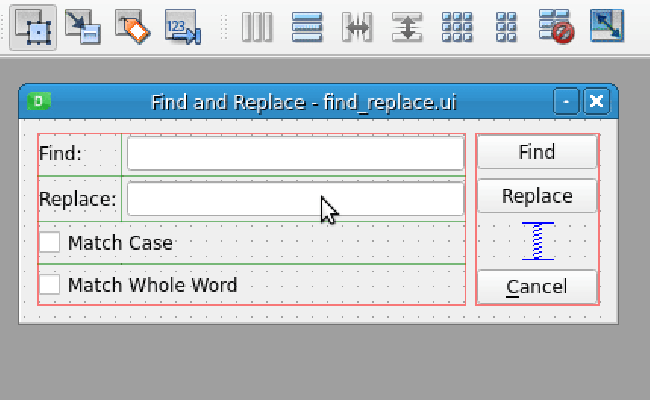Click the Find text input field
This screenshot has height=400, width=650.
click(x=295, y=153)
